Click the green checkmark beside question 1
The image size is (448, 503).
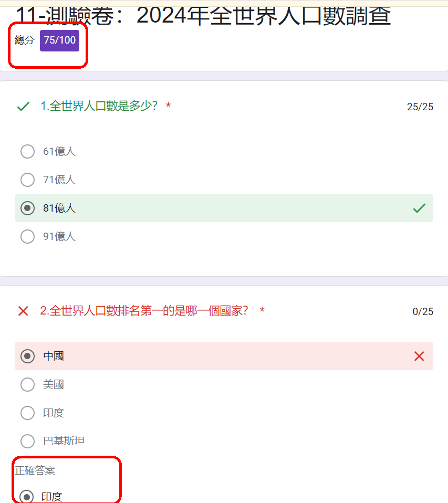pyautogui.click(x=23, y=107)
